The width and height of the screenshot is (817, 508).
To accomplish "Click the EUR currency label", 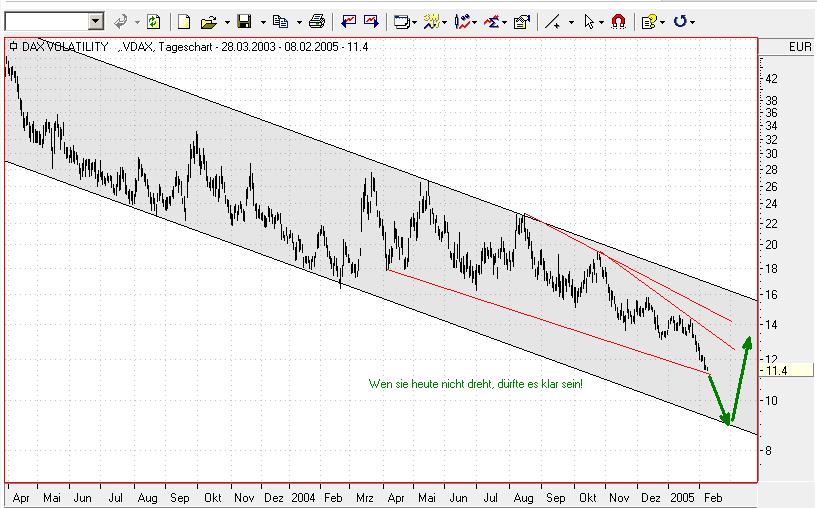I will tap(800, 47).
